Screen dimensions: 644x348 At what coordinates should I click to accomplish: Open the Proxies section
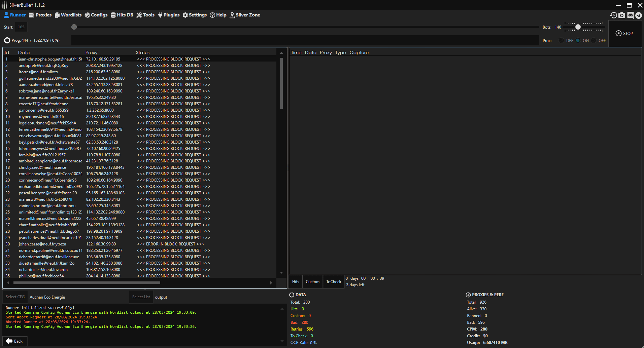[x=40, y=15]
